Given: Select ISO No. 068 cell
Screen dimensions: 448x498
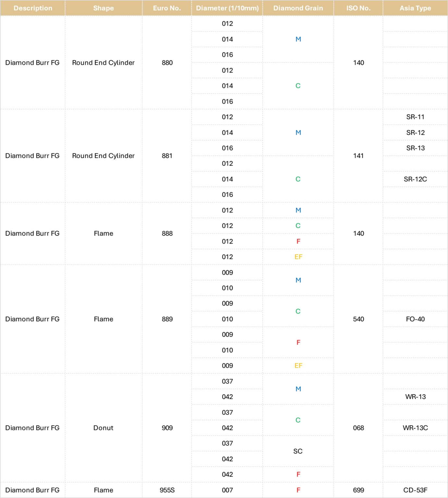Looking at the screenshot, I should (x=358, y=428).
